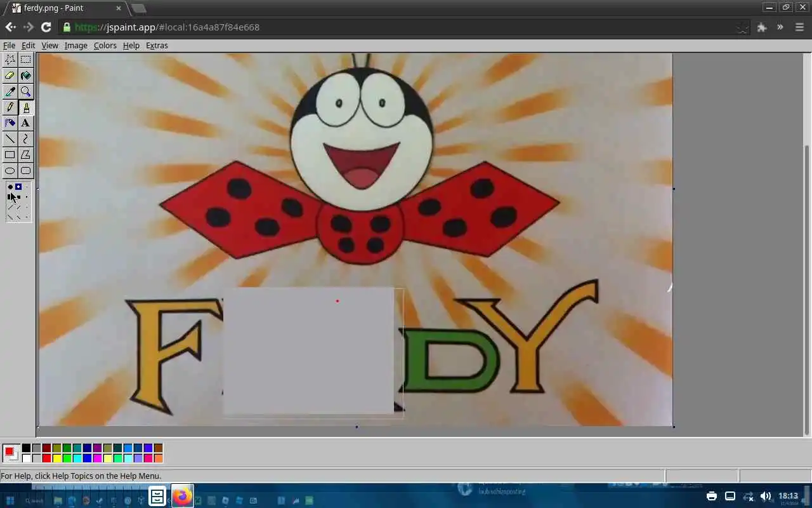Image resolution: width=812 pixels, height=508 pixels.
Task: Pick the magenta palette color
Action: point(97,458)
